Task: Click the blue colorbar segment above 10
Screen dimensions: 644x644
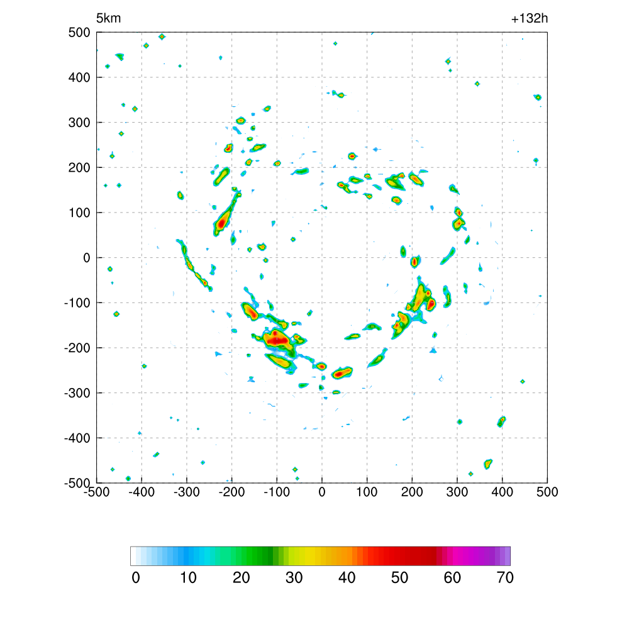Action: coord(186,556)
